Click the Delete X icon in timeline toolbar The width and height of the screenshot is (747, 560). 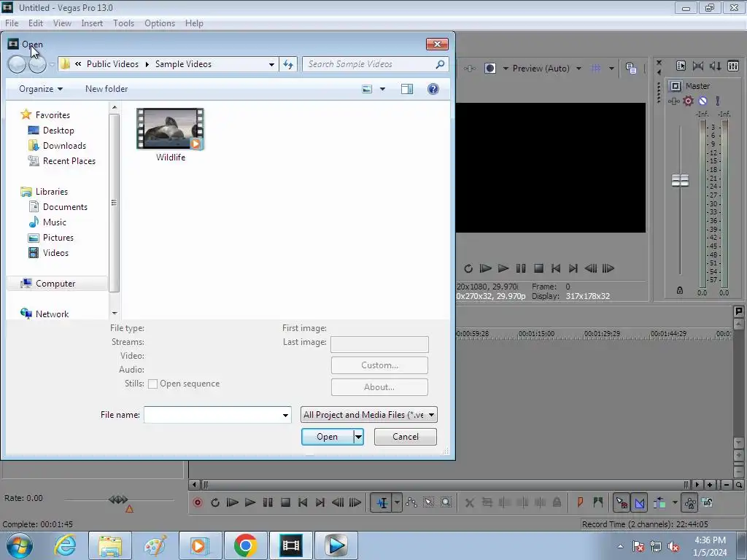469,502
